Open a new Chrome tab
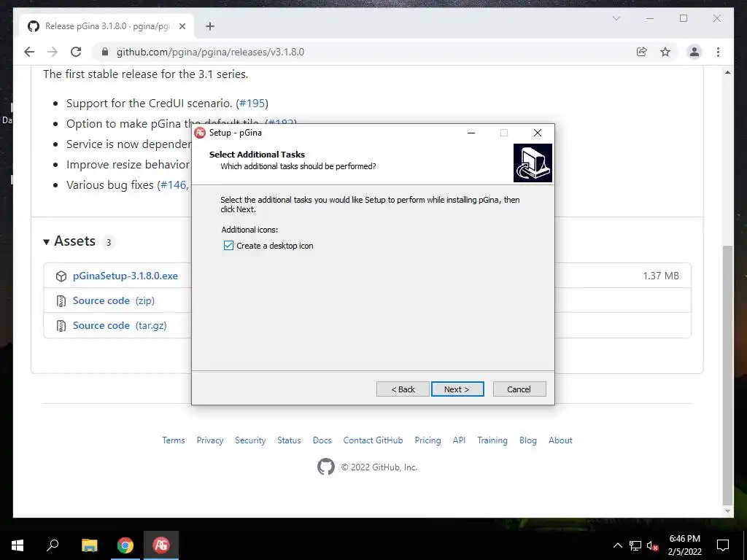Image resolution: width=747 pixels, height=560 pixels. [210, 26]
